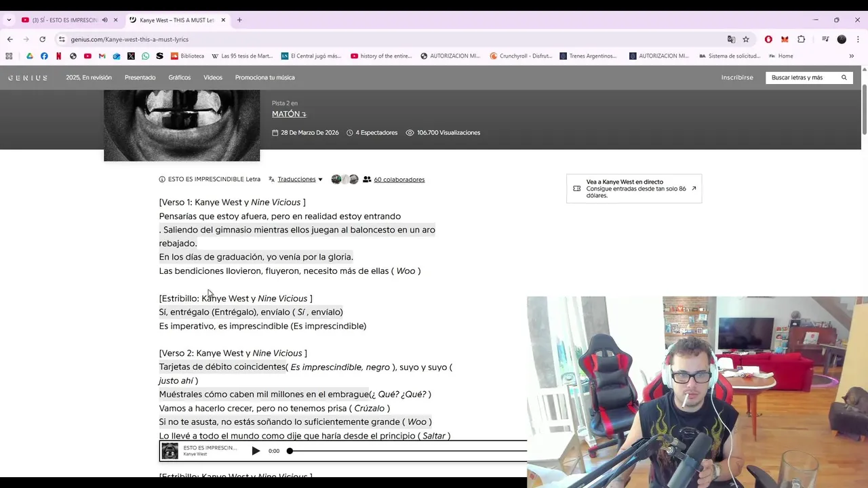Image resolution: width=868 pixels, height=488 pixels.
Task: Click the info icon beside ESTO ES IMPRESCINDIBLE Letra
Action: coord(162,180)
